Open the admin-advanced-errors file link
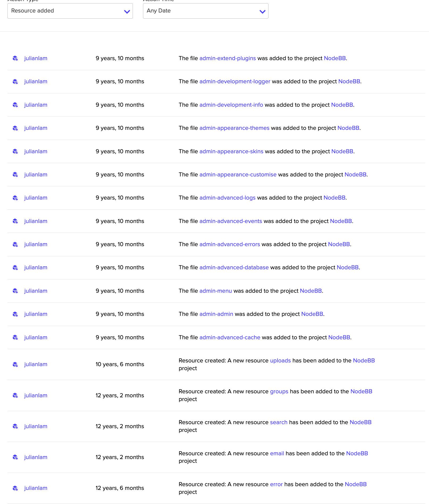Viewport: 429px width, 504px height. click(230, 244)
